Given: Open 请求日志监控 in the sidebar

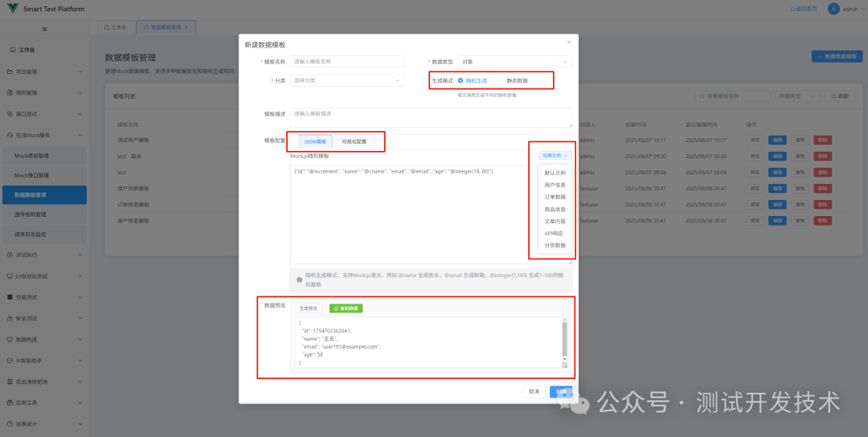Looking at the screenshot, I should click(44, 235).
